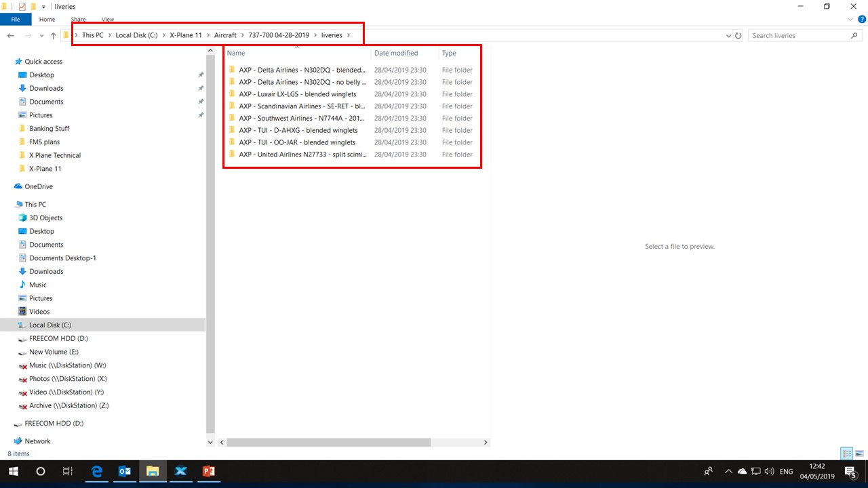Click the search magnifier icon
The width and height of the screenshot is (868, 488).
click(x=854, y=35)
